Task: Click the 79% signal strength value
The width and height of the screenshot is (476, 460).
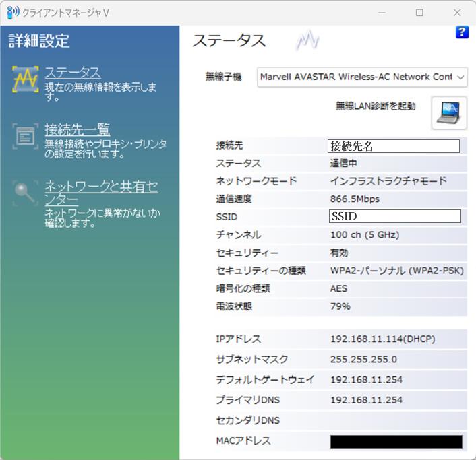Action: (x=340, y=306)
